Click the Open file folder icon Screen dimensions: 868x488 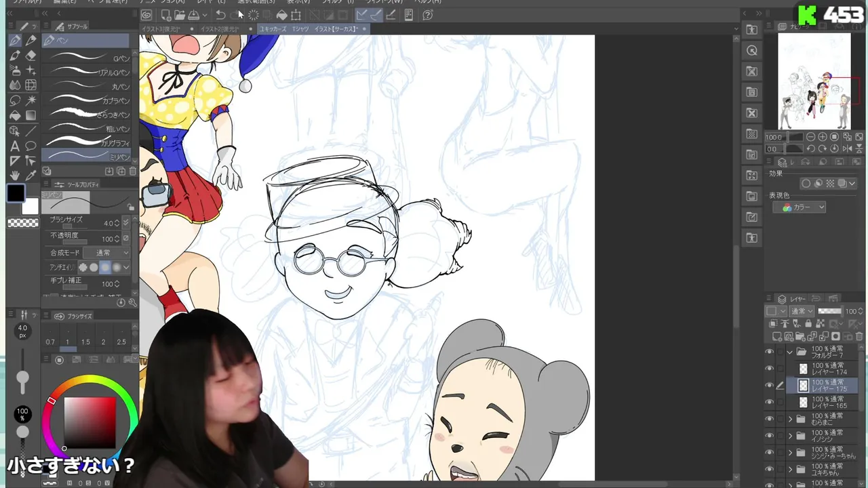[179, 15]
